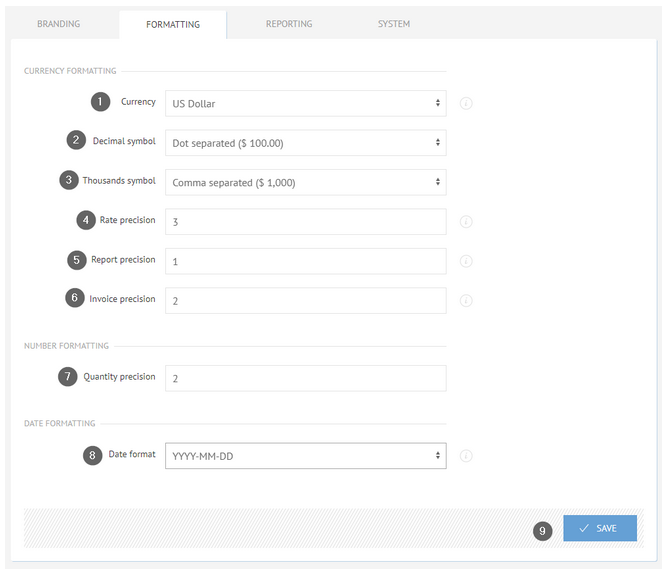The width and height of the screenshot is (666, 574).
Task: Click the Number Formatting section heading
Action: point(66,346)
